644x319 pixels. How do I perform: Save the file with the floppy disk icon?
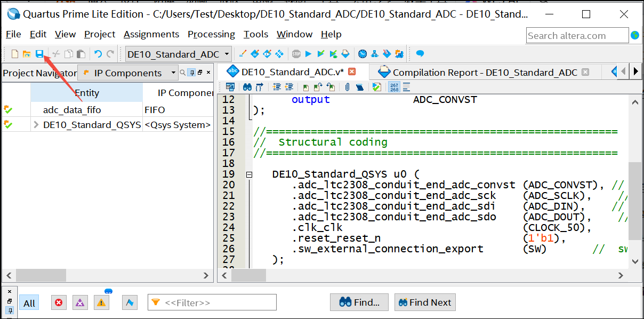click(x=39, y=54)
